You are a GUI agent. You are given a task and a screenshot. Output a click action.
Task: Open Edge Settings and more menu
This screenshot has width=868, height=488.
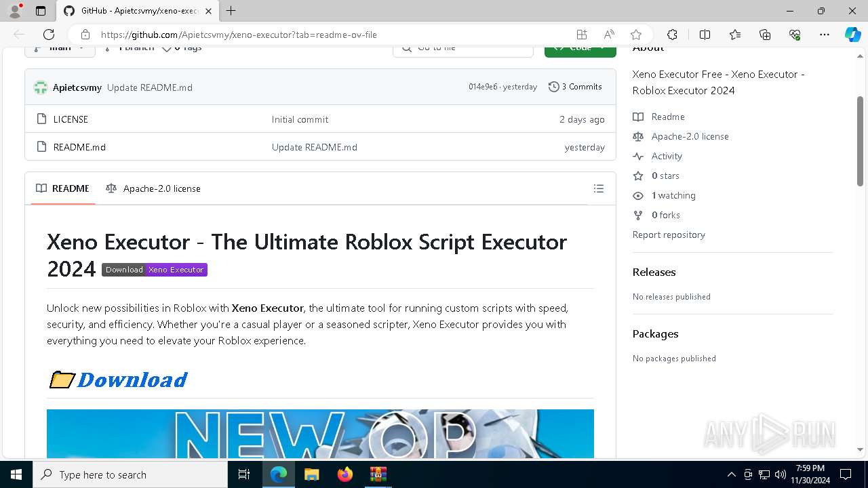coord(825,35)
